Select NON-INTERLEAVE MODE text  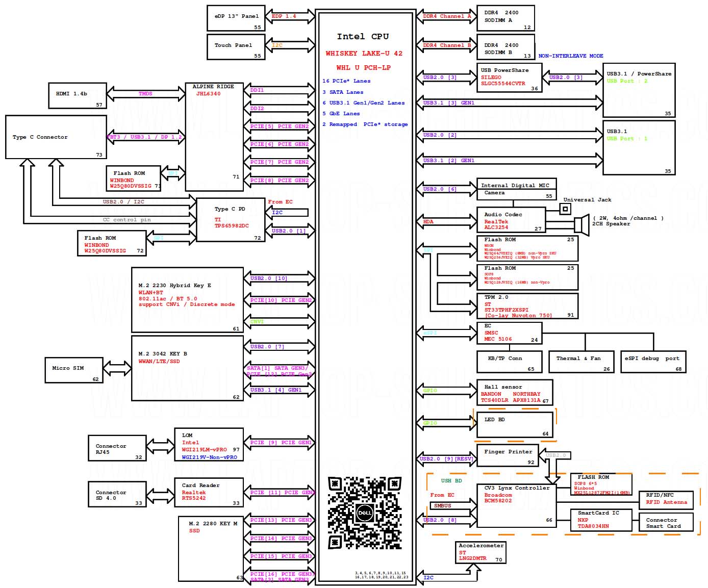(x=571, y=56)
